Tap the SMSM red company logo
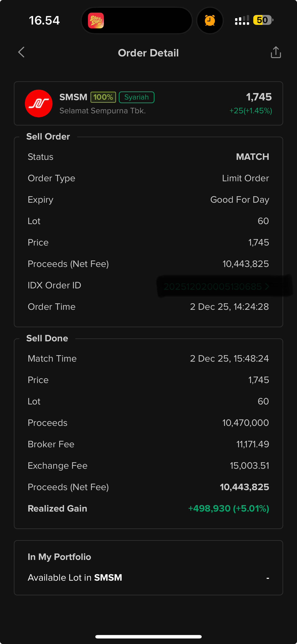 39,103
